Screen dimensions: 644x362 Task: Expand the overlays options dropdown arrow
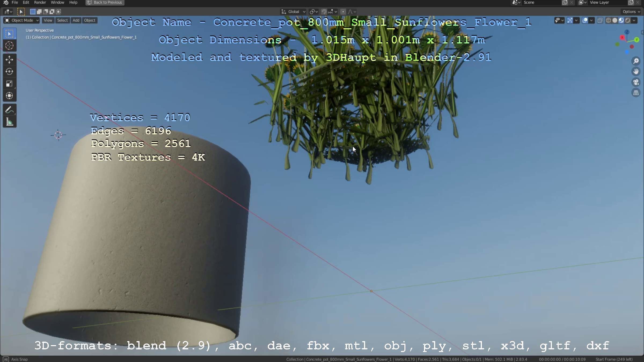[591, 20]
